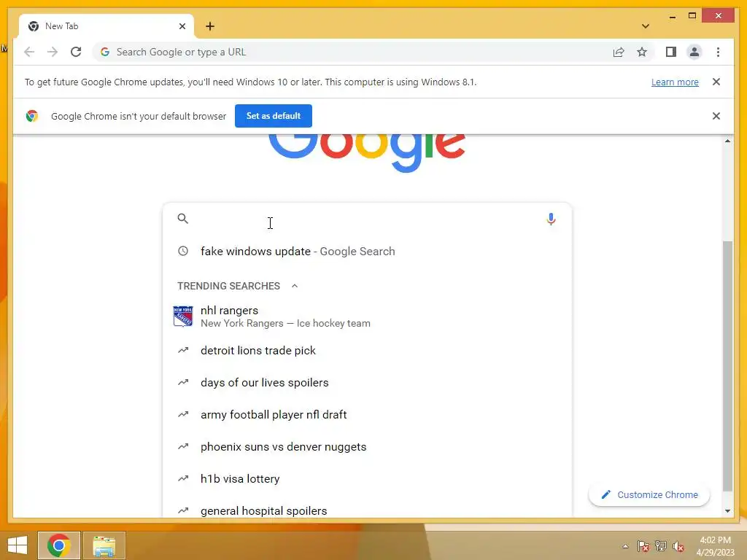Click the network tray icon

[x=661, y=546]
